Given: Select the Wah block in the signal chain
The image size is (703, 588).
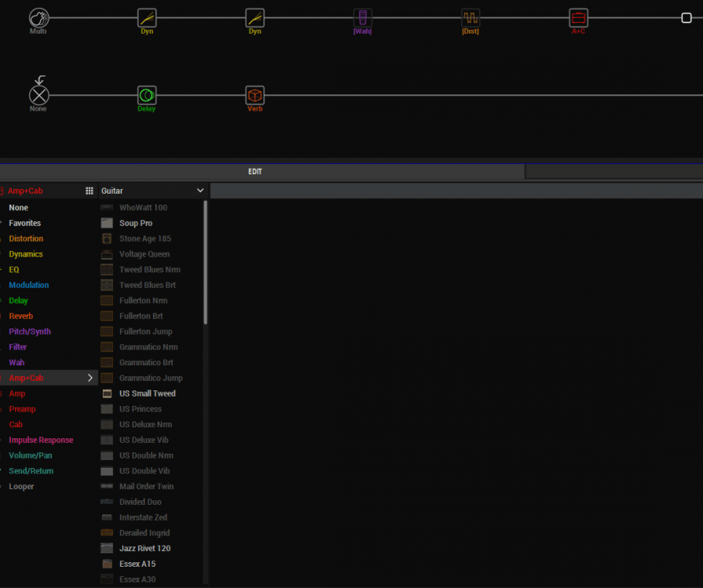Looking at the screenshot, I should click(362, 18).
